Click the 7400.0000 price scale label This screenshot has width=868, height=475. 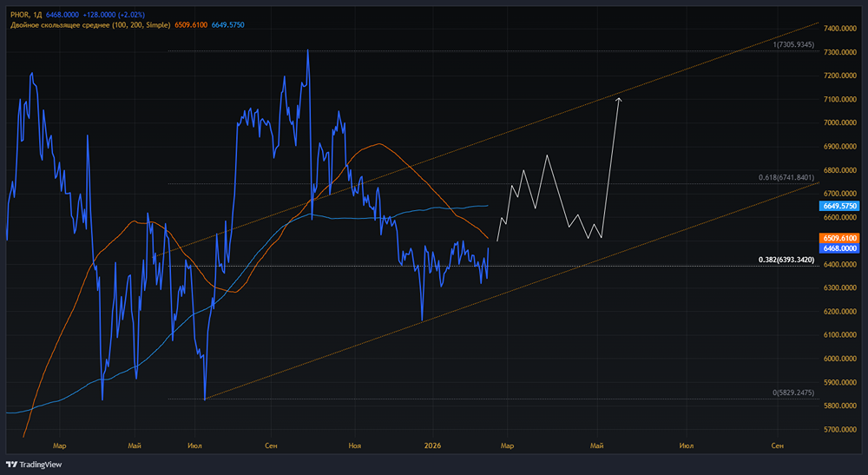[839, 29]
